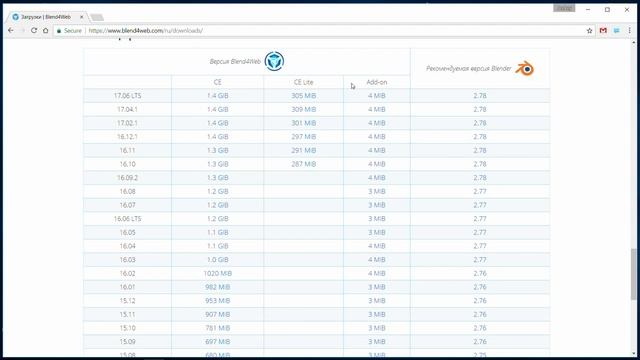
Task: Download version 16.11 CE 1.3 GiB
Action: (x=218, y=151)
